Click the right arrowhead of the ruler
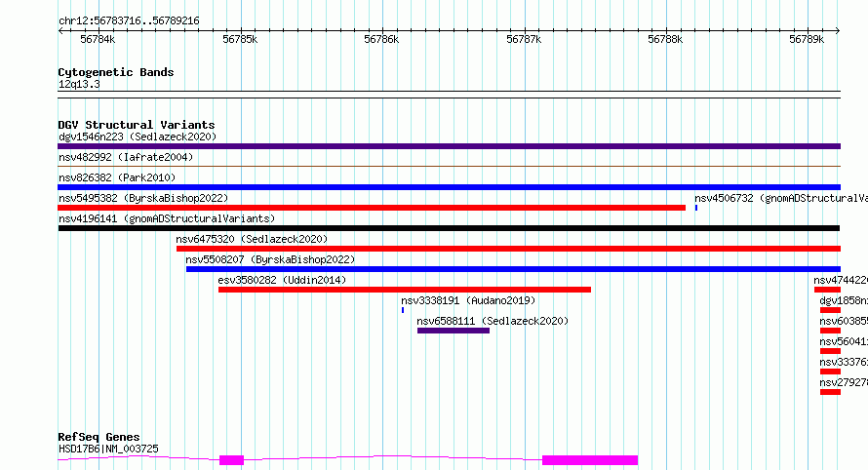The width and height of the screenshot is (868, 470). (x=838, y=30)
